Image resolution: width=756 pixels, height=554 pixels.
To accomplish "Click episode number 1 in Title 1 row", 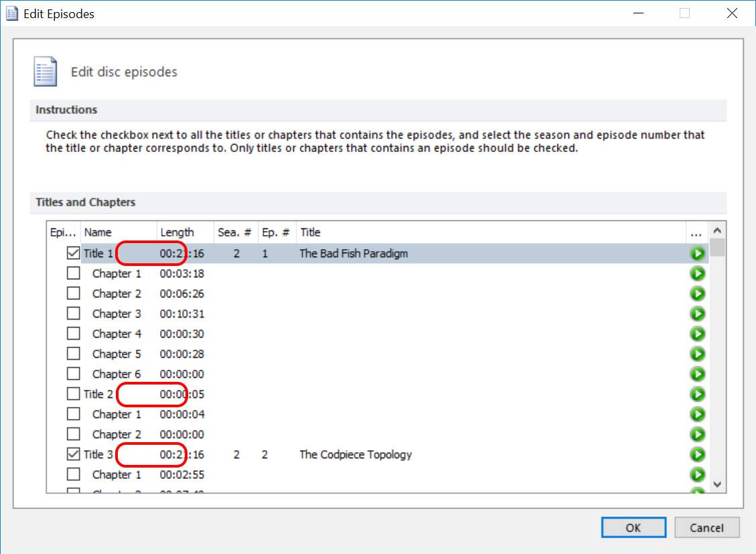I will [264, 254].
